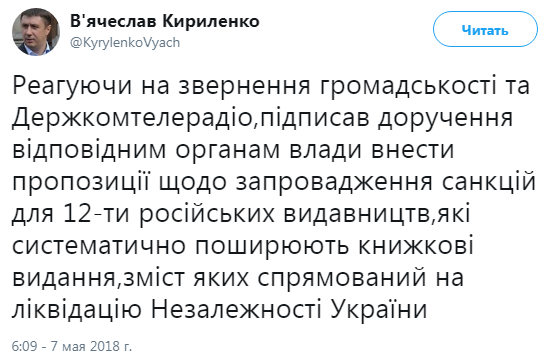Click the text '12-ти' in the tweet
Screen dimensions: 548x360
[x=98, y=214]
